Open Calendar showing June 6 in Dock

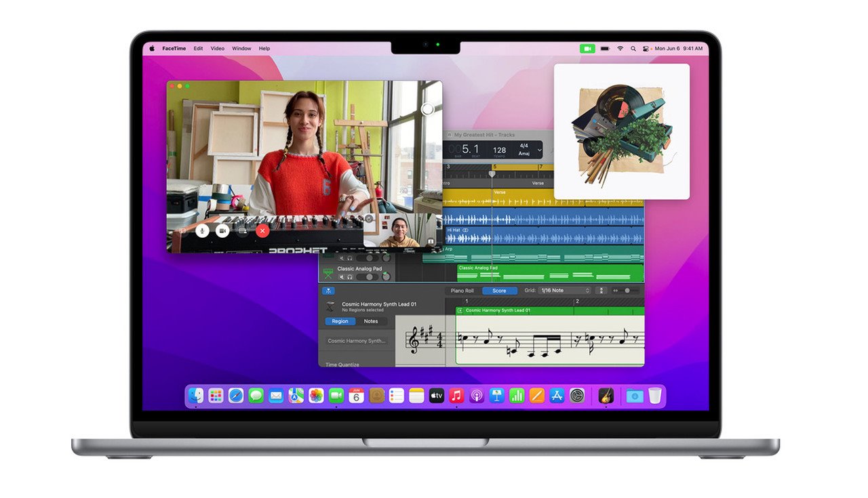[x=357, y=396]
